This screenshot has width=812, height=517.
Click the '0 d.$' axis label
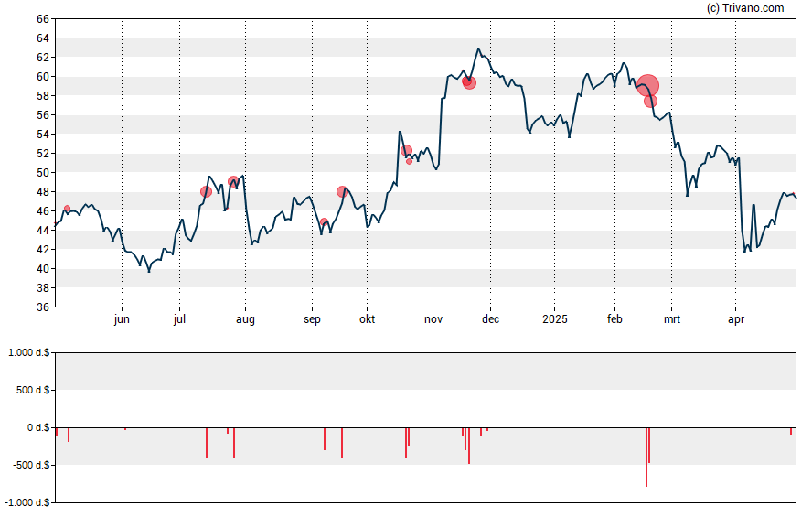pyautogui.click(x=38, y=427)
